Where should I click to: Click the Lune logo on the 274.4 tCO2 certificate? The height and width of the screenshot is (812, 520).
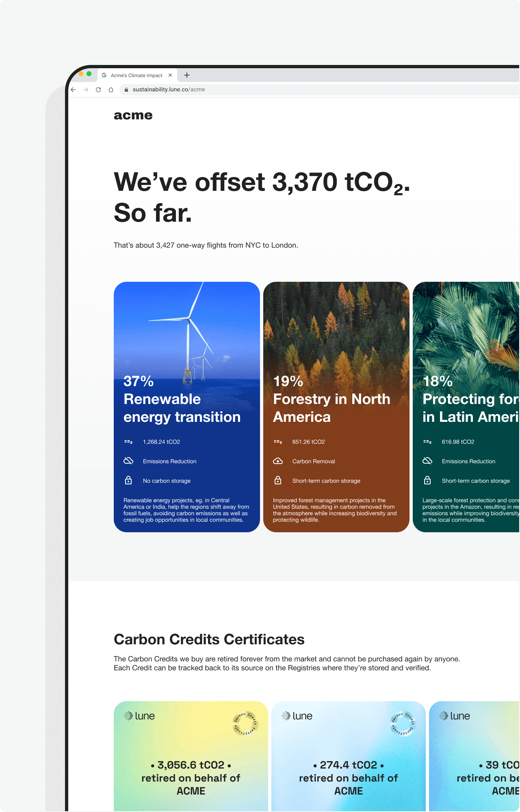[298, 716]
